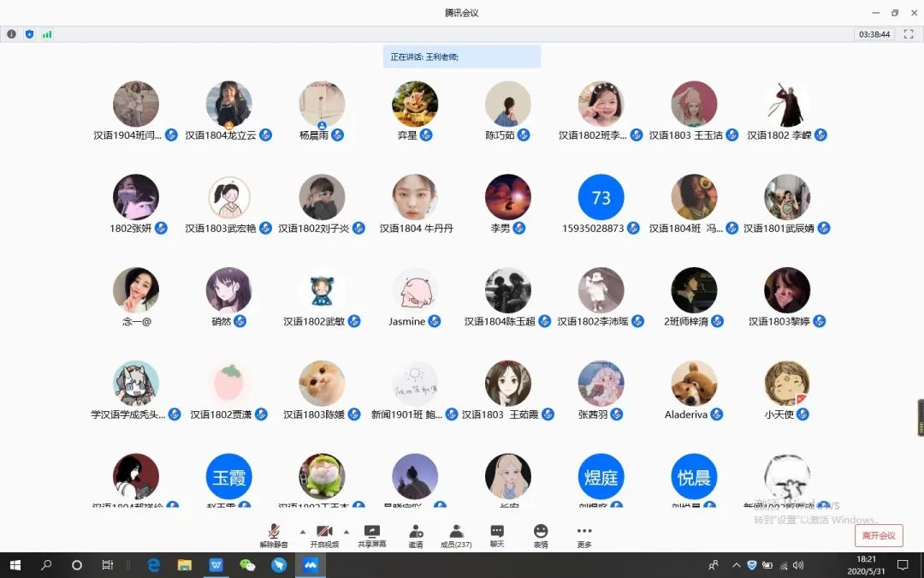This screenshot has width=924, height=578.
Task: Click the meeting info icon
Action: (x=11, y=34)
